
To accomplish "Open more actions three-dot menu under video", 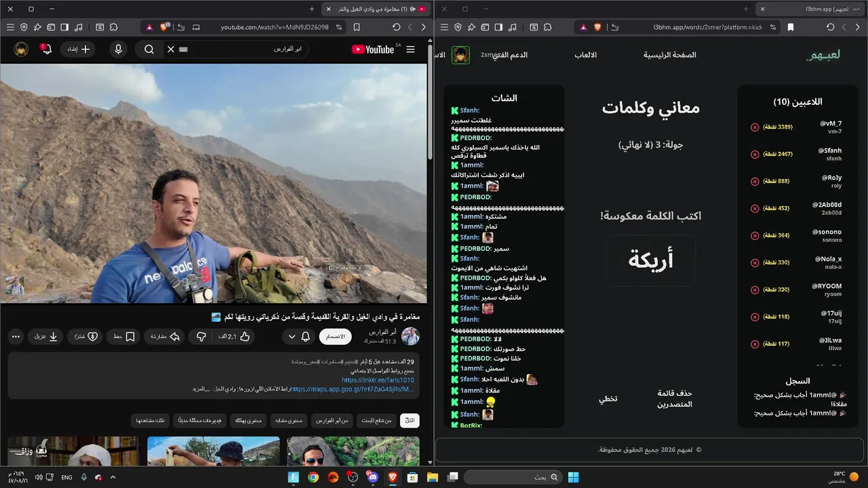I will [x=16, y=336].
